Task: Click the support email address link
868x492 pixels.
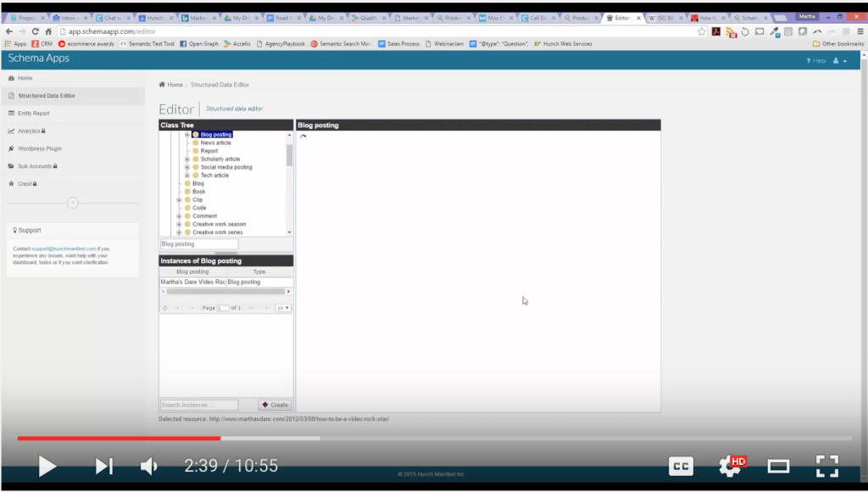Action: point(64,249)
